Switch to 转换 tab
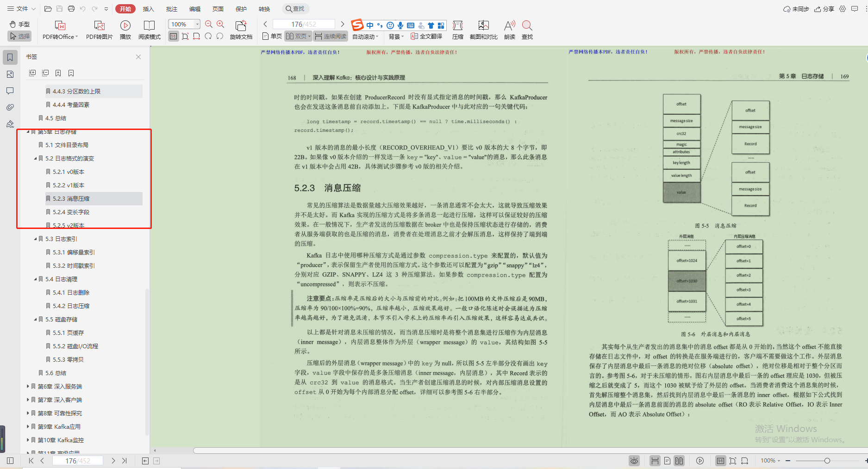 (264, 9)
